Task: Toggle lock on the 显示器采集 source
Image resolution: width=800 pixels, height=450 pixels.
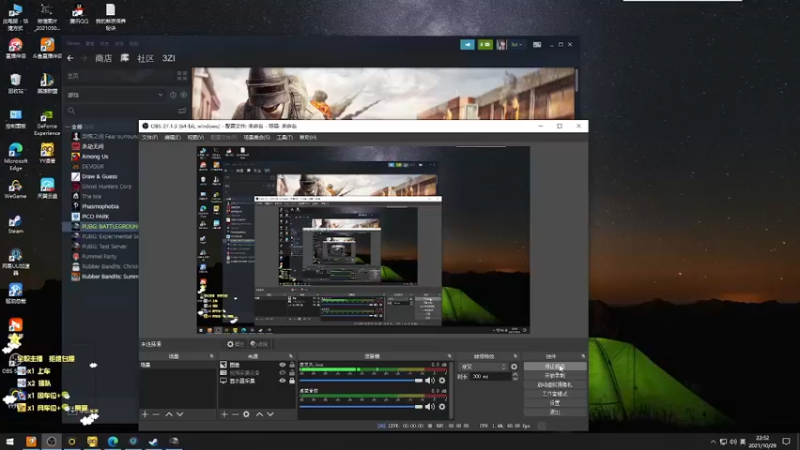Action: [292, 381]
